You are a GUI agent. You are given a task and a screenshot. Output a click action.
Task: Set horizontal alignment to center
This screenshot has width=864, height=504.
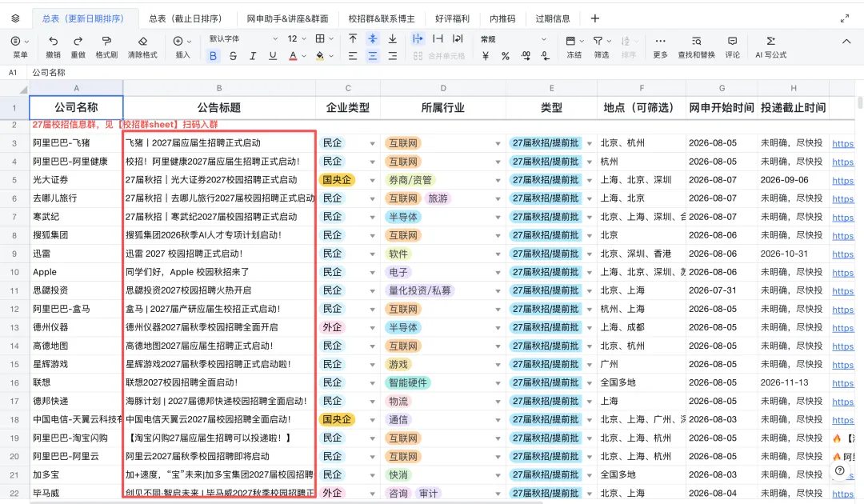[x=373, y=56]
